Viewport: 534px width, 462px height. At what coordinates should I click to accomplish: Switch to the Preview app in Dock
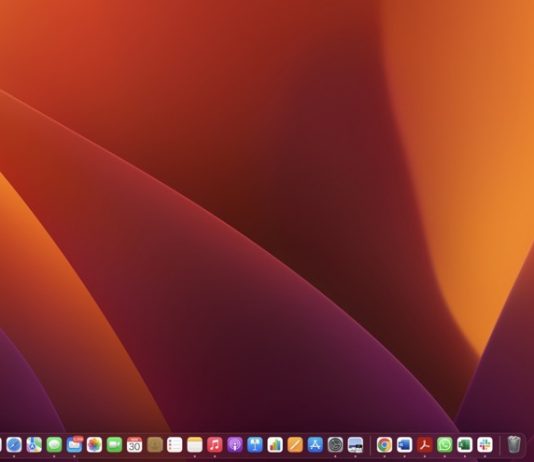[x=356, y=445]
